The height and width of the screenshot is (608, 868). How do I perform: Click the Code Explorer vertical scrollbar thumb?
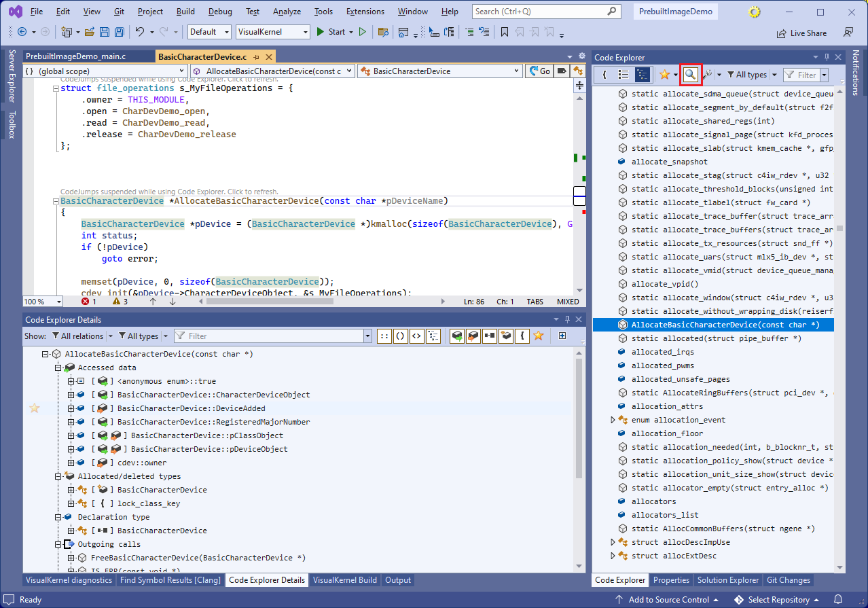click(x=840, y=229)
